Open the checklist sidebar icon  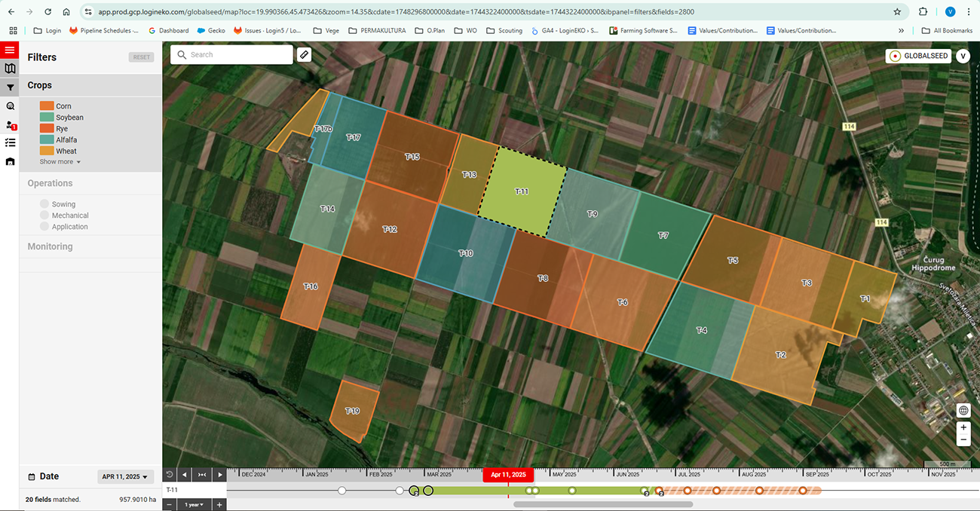pyautogui.click(x=10, y=142)
